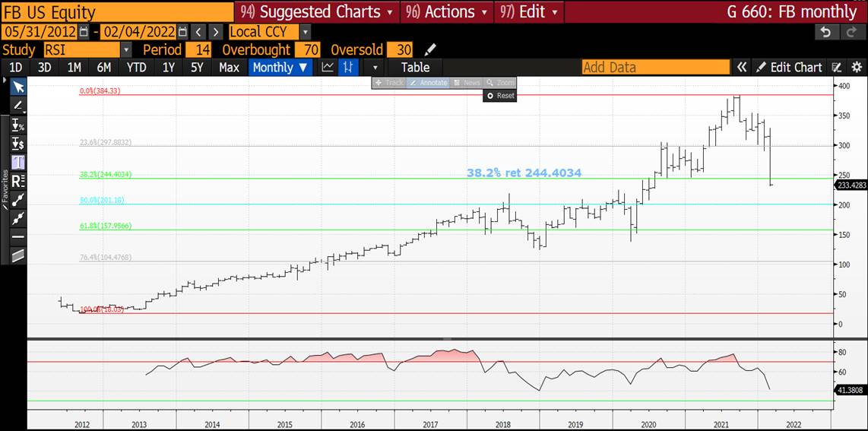Select the R regression lines tool

tap(18, 181)
